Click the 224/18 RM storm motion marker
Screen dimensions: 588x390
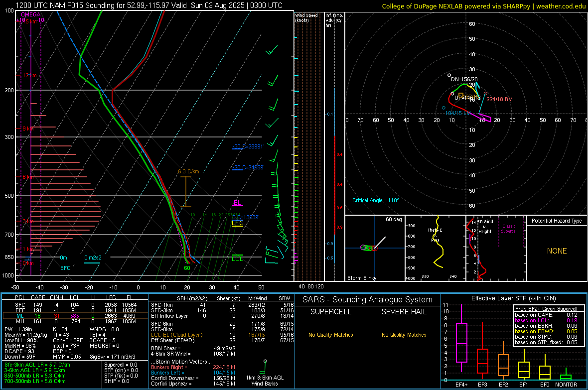[499, 100]
